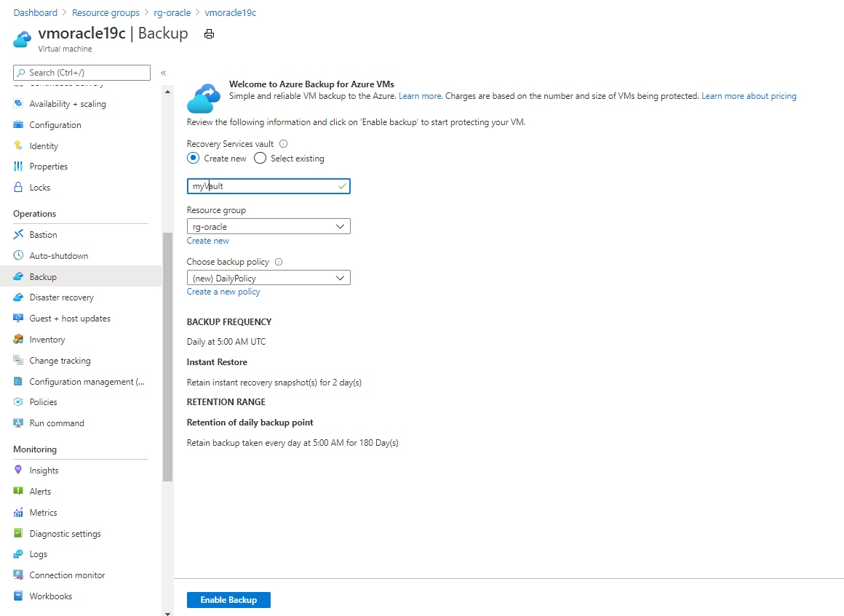The image size is (844, 616).
Task: Navigate to rg-oracle in the breadcrumb
Action: click(x=172, y=12)
